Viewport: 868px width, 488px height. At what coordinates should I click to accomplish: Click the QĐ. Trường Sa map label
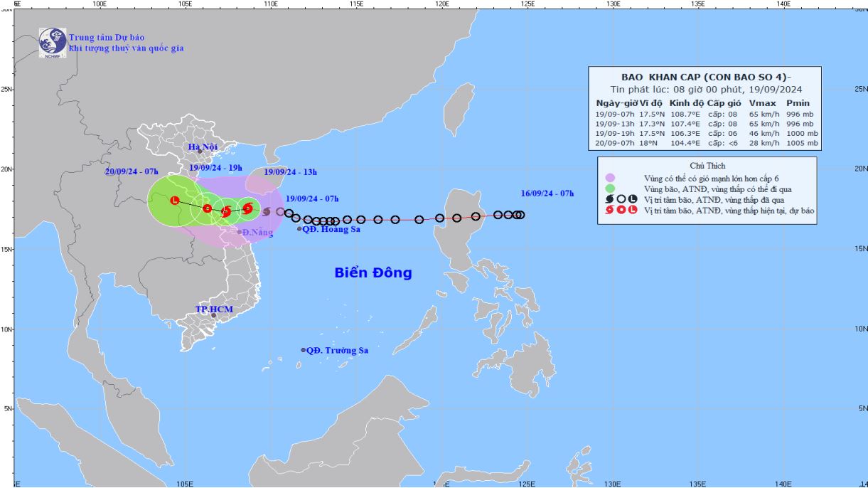(x=338, y=350)
